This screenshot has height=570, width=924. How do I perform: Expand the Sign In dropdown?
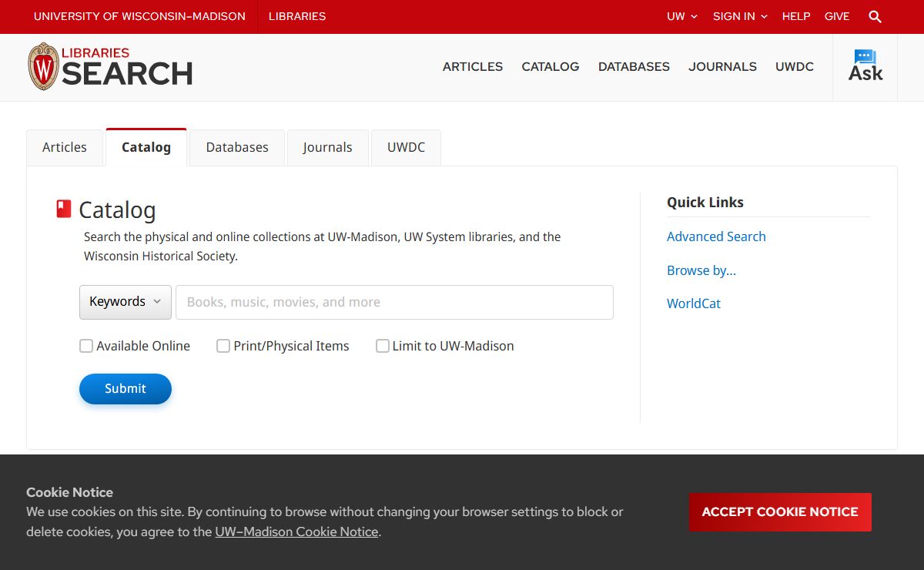(x=739, y=16)
